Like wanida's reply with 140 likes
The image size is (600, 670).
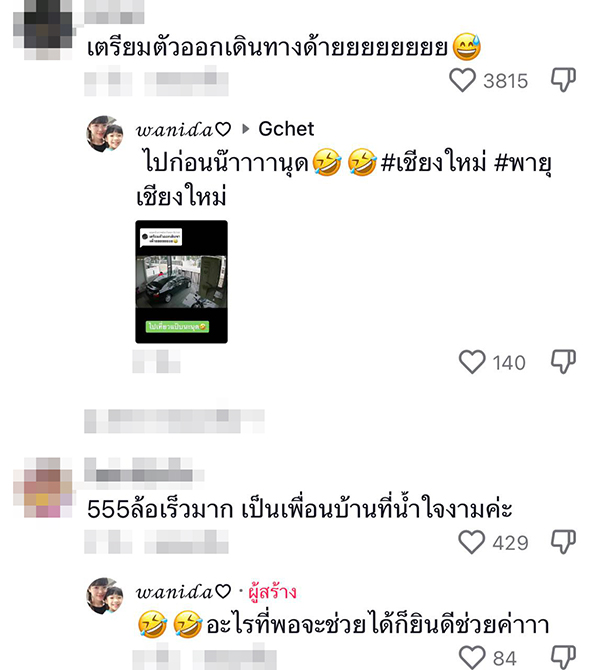pyautogui.click(x=472, y=362)
